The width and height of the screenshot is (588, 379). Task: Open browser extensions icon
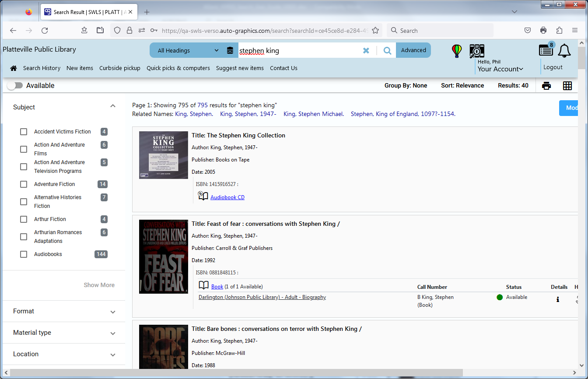pos(559,31)
